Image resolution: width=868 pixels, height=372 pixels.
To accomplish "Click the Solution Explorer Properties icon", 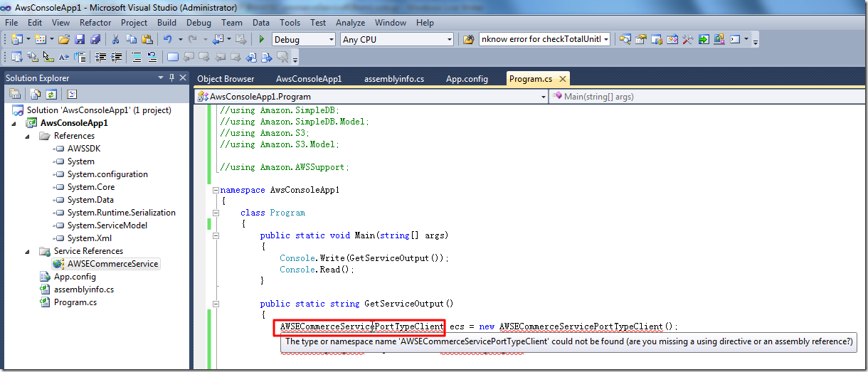I will [x=15, y=94].
